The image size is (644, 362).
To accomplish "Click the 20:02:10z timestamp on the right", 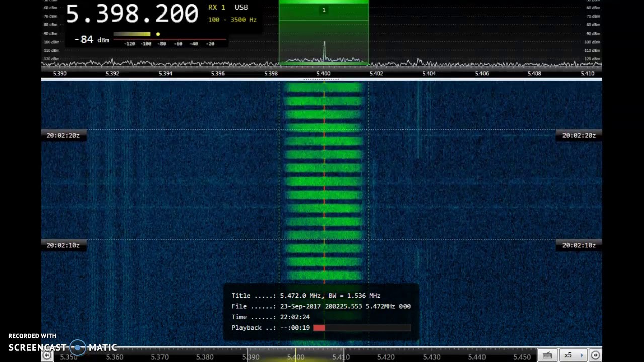I will point(579,245).
